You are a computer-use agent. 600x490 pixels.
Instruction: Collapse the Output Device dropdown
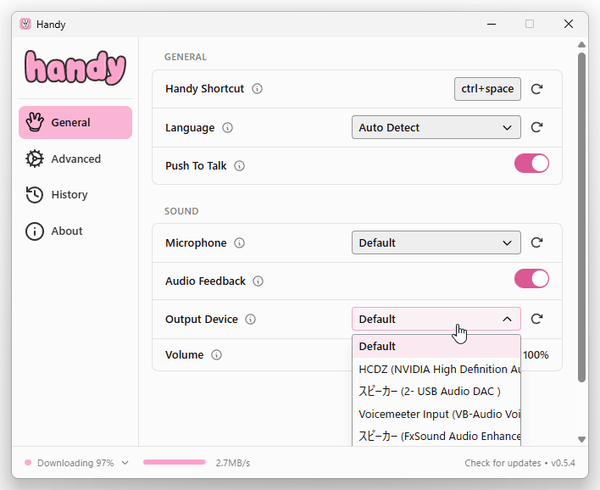point(436,319)
